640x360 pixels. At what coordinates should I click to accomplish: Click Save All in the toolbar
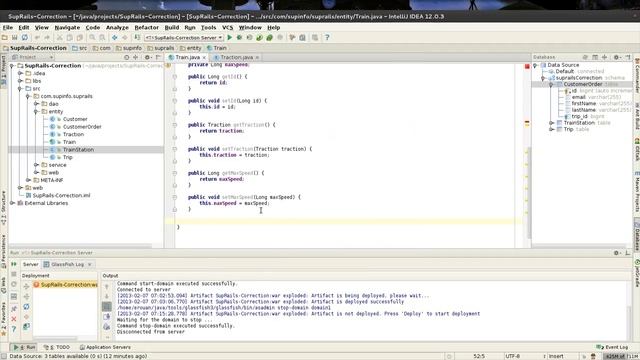pos(14,38)
